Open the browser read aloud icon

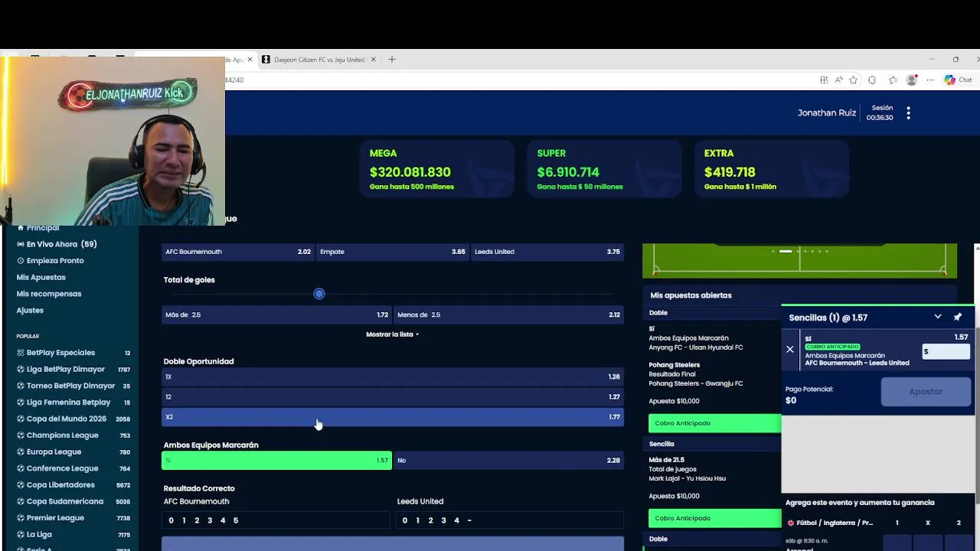(x=839, y=80)
